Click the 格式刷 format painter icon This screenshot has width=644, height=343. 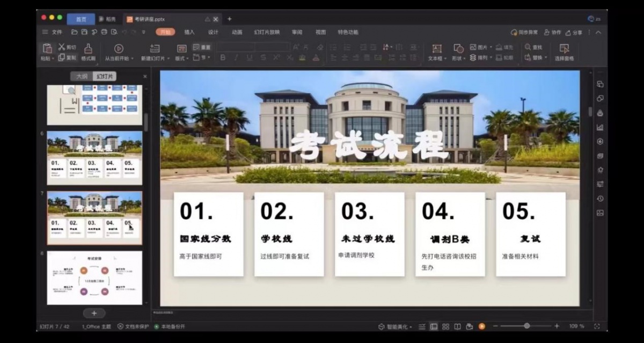[88, 49]
